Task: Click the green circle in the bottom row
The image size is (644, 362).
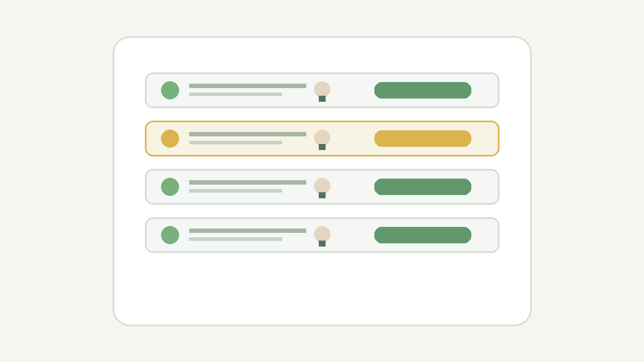Action: (170, 235)
